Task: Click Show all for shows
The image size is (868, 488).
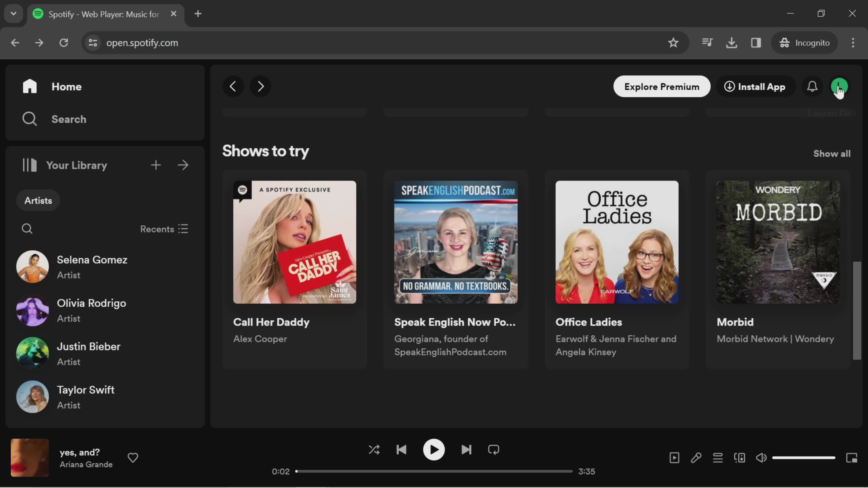Action: point(832,154)
